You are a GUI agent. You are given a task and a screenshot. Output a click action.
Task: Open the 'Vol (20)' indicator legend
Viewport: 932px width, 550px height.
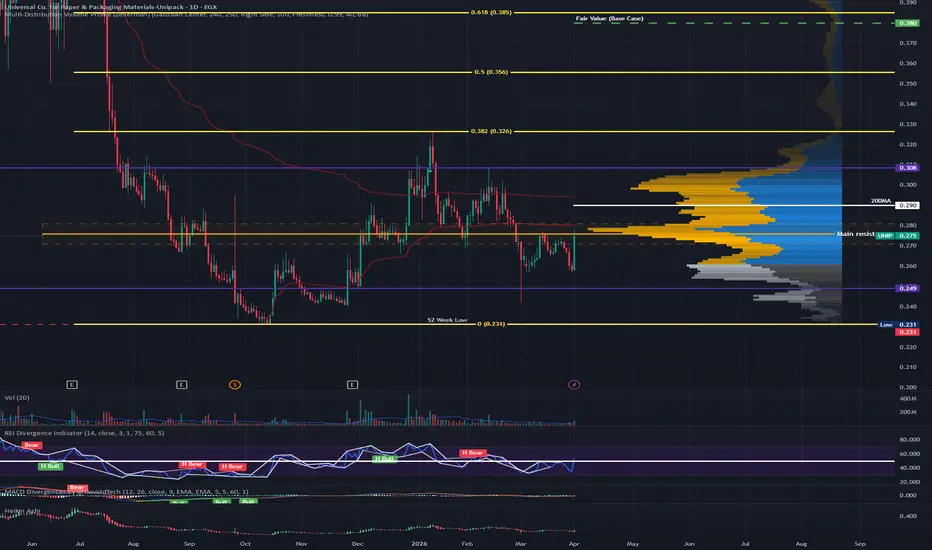[x=17, y=397]
